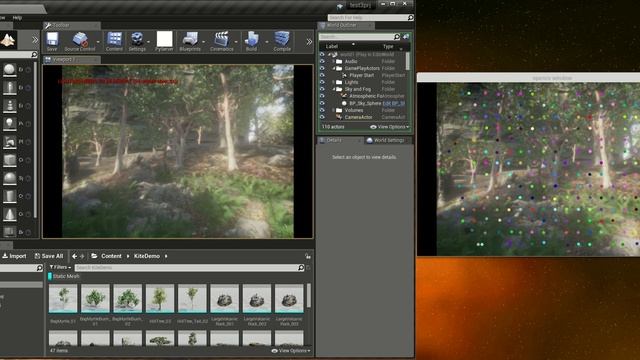Click the Content Browser lock icon
The width and height of the screenshot is (640, 360).
308,256
